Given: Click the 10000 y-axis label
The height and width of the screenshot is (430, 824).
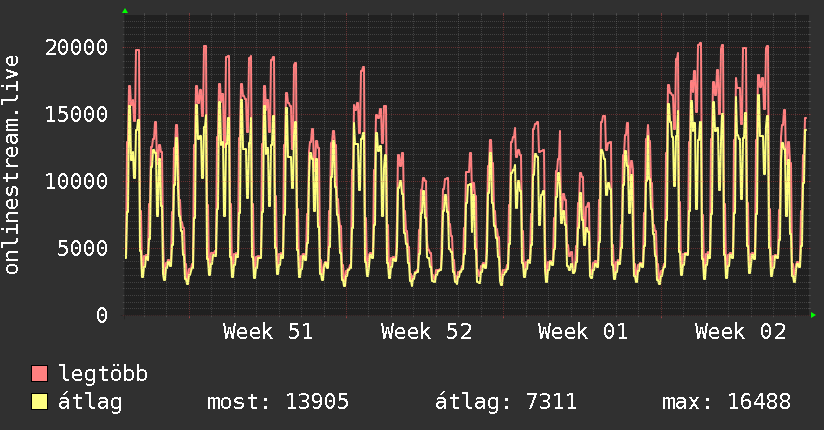Looking at the screenshot, I should coord(78,181).
